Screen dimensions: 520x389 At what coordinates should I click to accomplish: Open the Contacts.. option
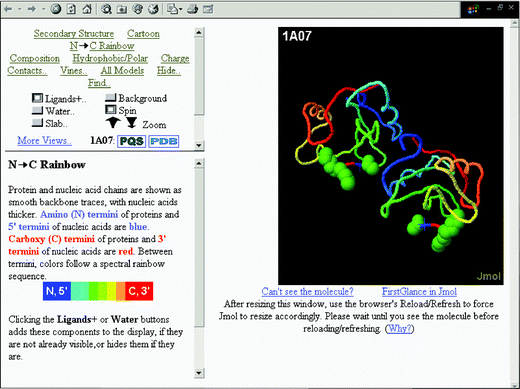27,70
